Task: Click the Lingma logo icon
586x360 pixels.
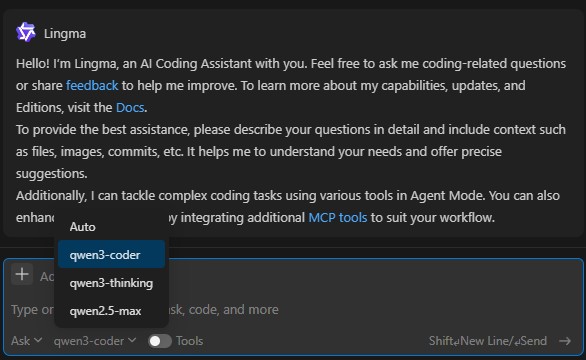Action: click(x=26, y=33)
